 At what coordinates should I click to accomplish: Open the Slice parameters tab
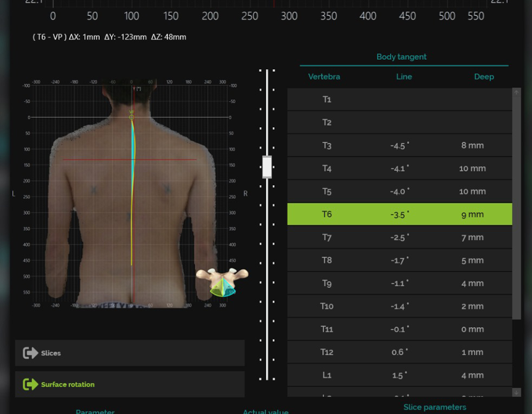[434, 407]
